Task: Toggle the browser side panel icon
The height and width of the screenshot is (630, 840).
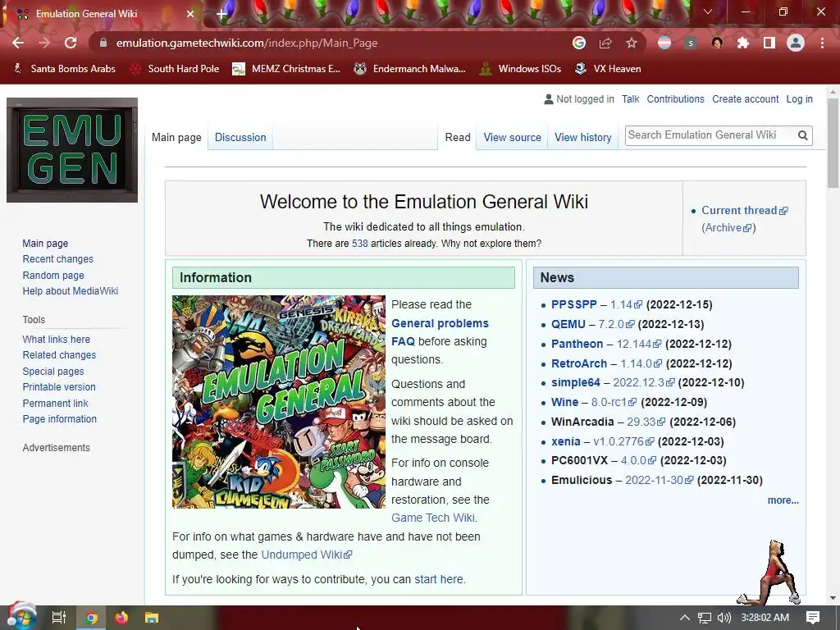Action: point(769,43)
